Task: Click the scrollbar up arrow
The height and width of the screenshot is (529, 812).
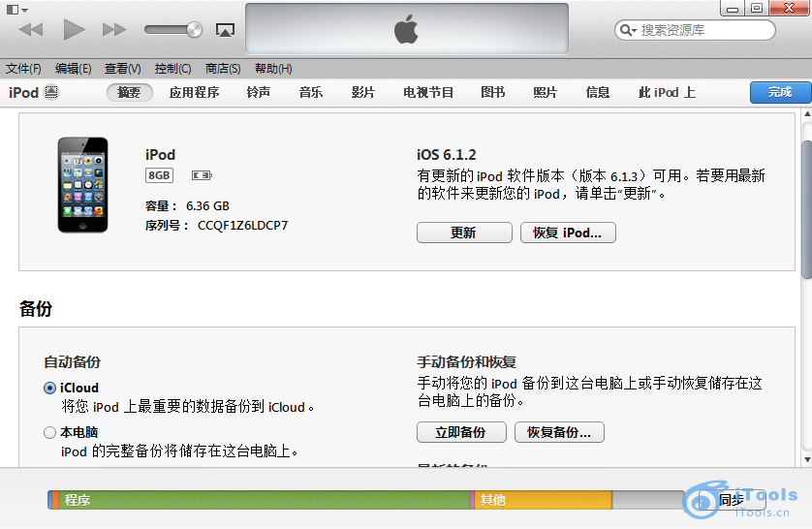Action: (x=807, y=113)
